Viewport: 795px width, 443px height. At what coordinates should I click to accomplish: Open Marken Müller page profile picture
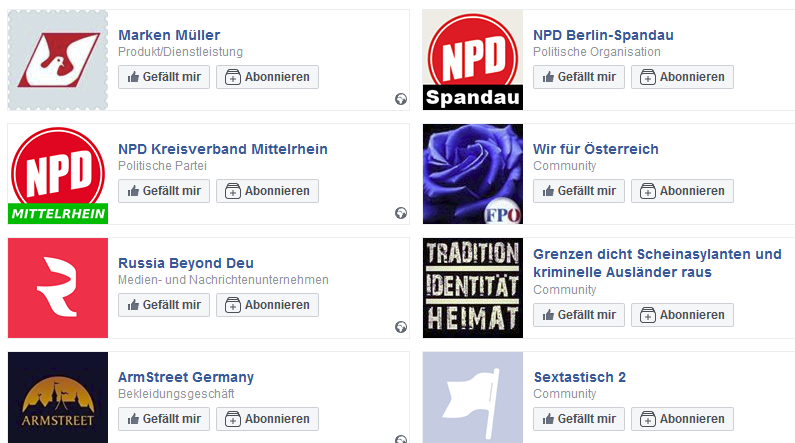click(58, 60)
